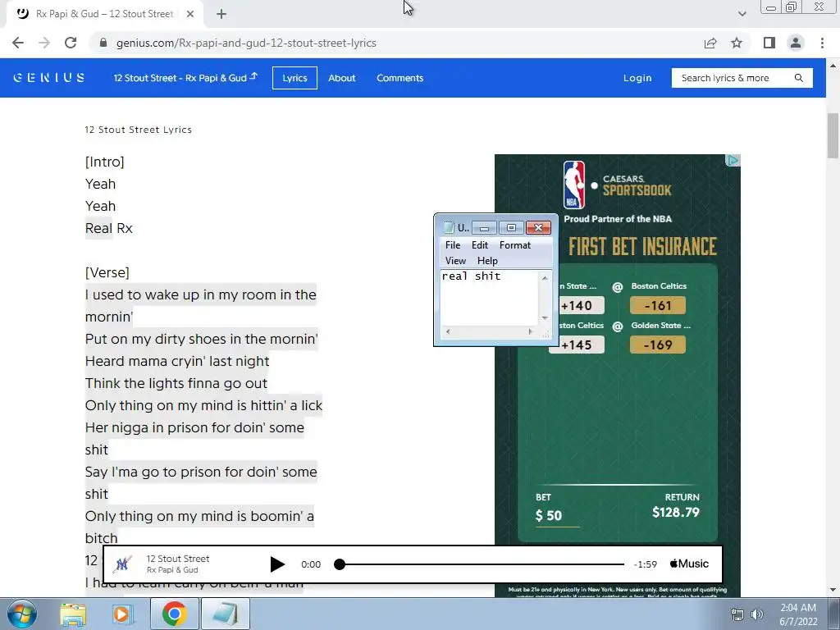The image size is (840, 630).
Task: Open Notepad's Format menu
Action: 515,244
